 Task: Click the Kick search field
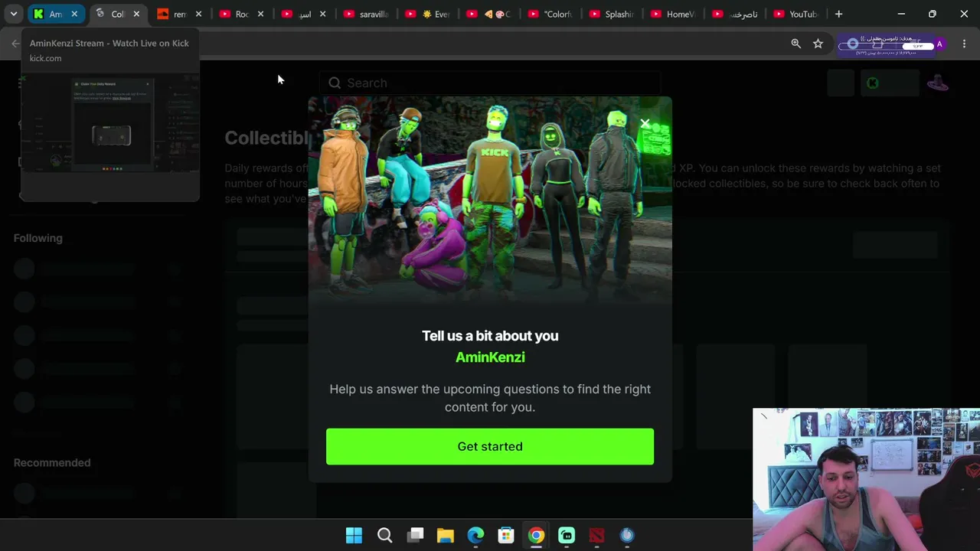point(490,83)
